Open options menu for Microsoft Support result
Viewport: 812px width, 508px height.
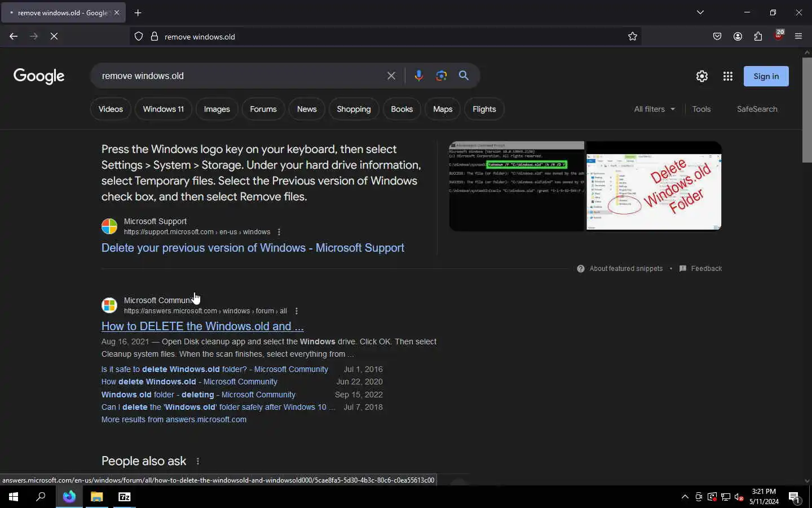(x=279, y=232)
